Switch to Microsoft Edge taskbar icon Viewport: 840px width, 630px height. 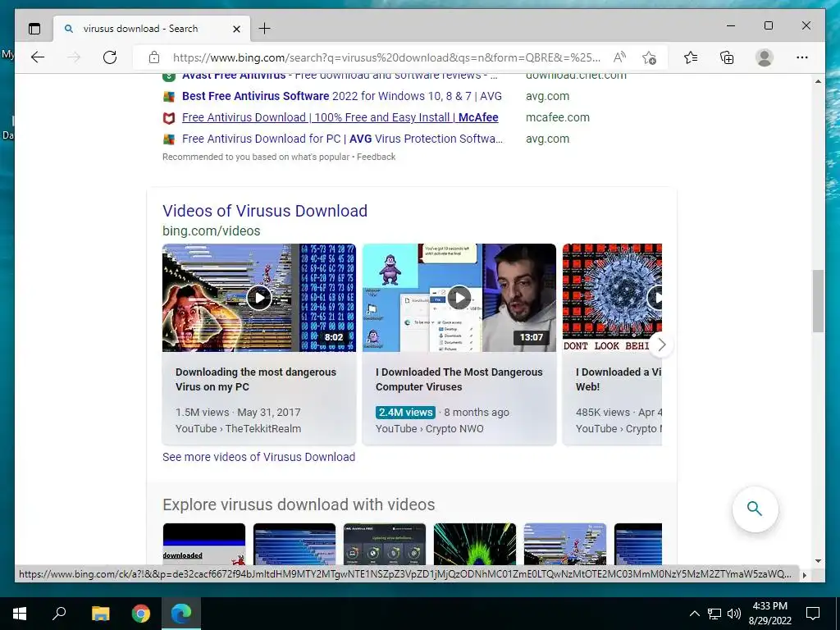tap(181, 614)
